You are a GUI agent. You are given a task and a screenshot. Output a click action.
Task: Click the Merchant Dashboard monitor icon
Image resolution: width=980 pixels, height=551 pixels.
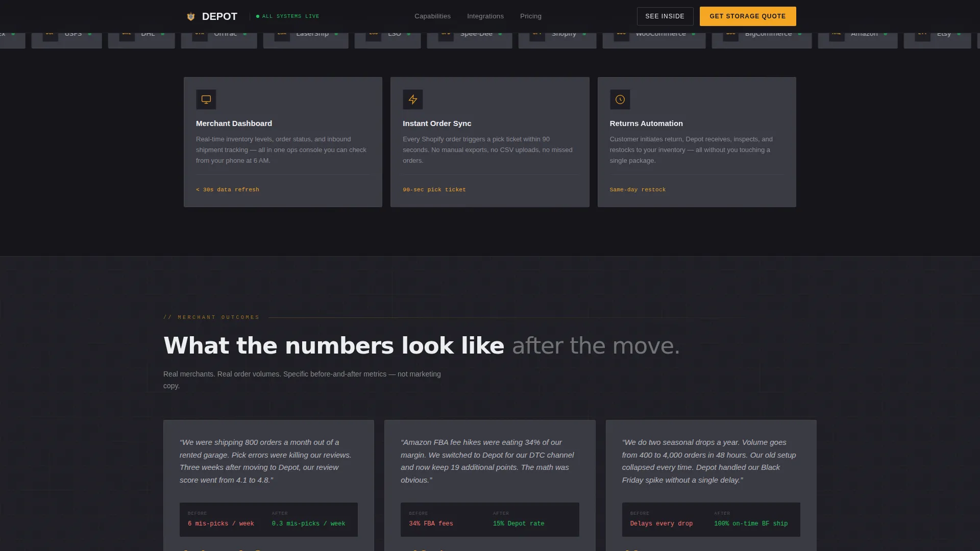[206, 99]
